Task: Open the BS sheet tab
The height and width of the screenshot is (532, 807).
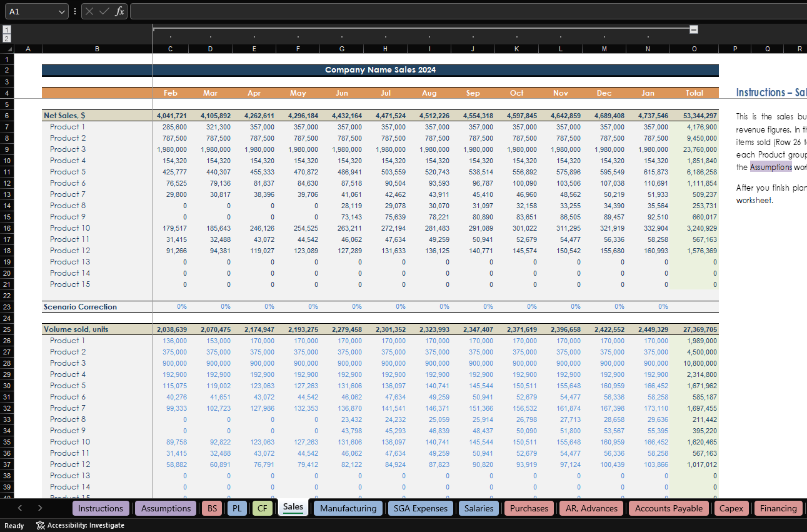Action: [x=212, y=508]
